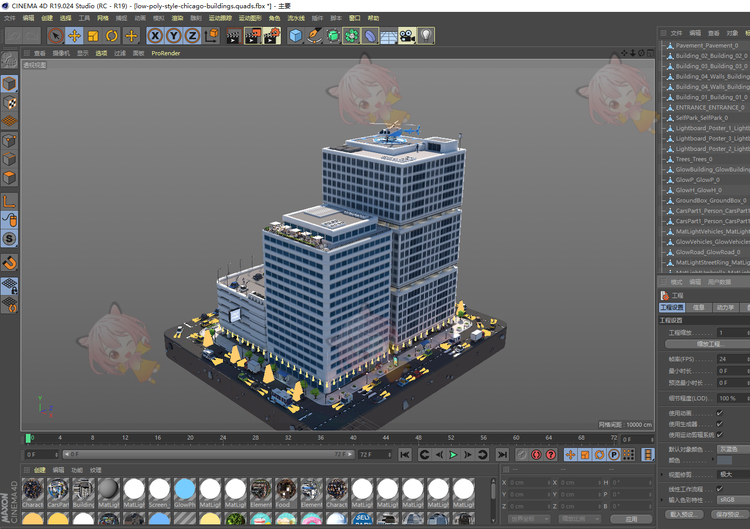Activate the Rotate tool in top toolbar
Image resolution: width=750 pixels, height=529 pixels.
112,36
